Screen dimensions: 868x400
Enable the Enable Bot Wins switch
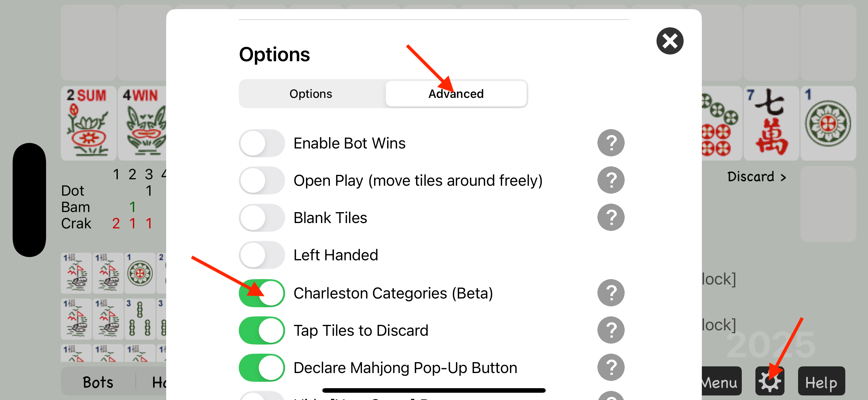pyautogui.click(x=262, y=143)
